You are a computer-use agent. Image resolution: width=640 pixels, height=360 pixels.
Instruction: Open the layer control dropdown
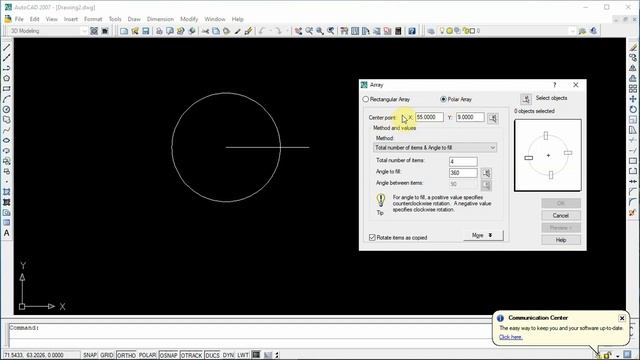(x=507, y=31)
